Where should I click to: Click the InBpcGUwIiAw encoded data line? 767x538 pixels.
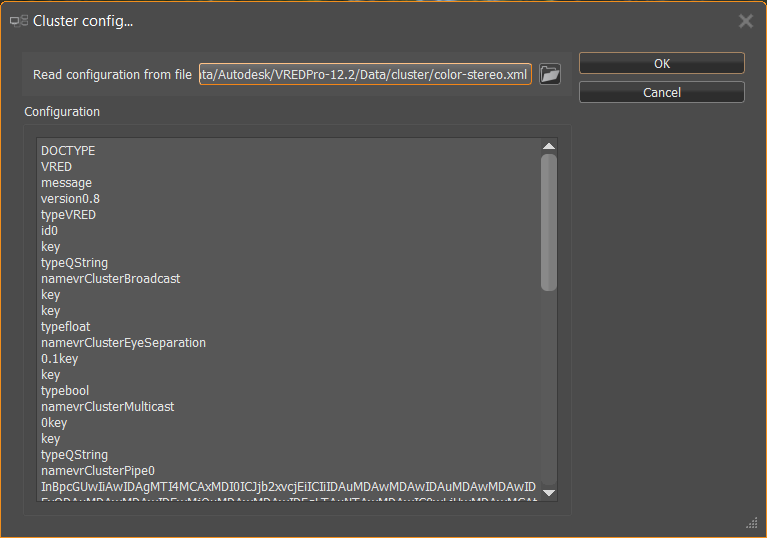tap(289, 487)
